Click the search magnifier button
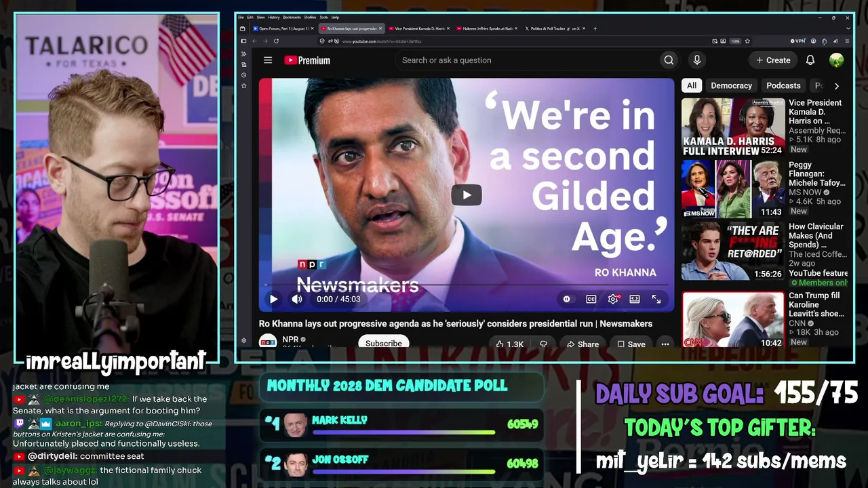Image resolution: width=868 pixels, height=488 pixels. (669, 60)
